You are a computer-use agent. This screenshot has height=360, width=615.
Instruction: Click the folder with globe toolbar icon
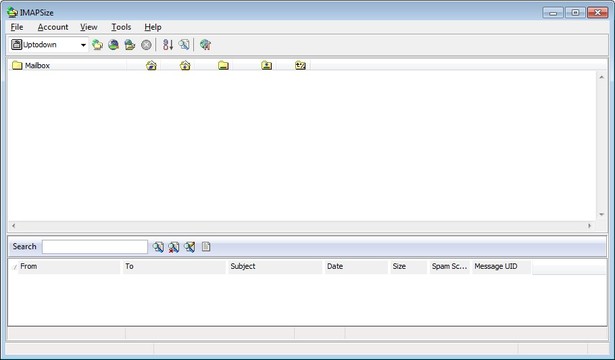pos(130,45)
